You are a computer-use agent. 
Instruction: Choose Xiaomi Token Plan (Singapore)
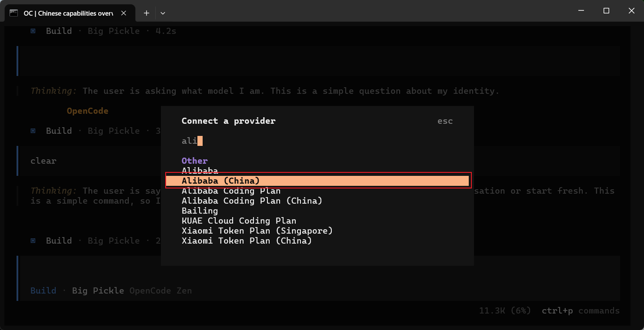(x=257, y=231)
